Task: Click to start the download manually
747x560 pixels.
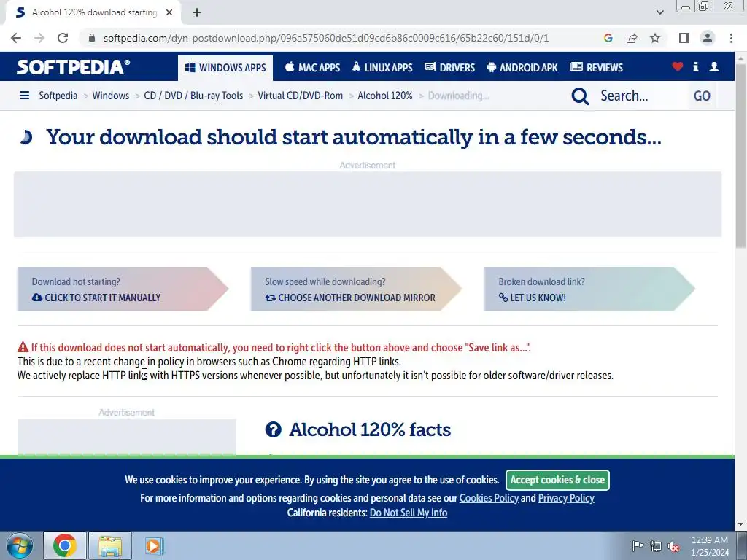Action: click(x=123, y=289)
